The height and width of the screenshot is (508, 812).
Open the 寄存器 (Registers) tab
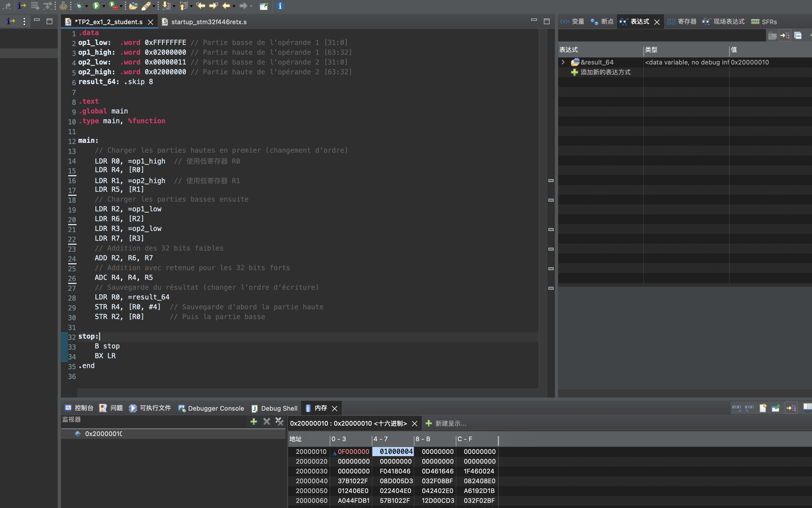point(683,22)
